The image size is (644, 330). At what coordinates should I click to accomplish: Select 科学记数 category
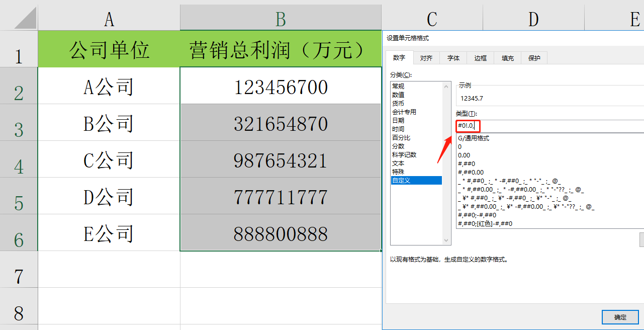click(416, 154)
